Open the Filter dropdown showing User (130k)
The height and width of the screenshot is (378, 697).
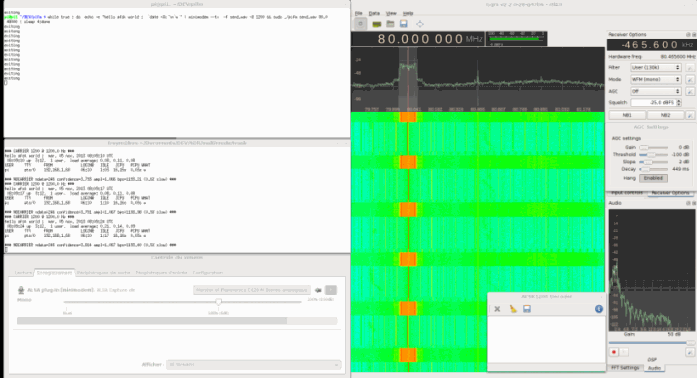point(656,68)
